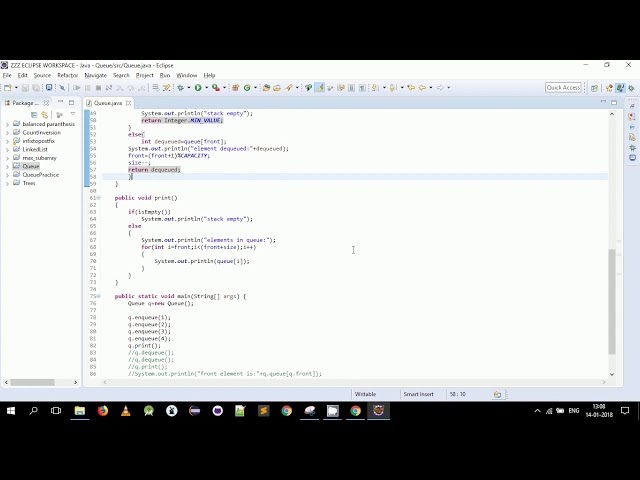The height and width of the screenshot is (480, 640).
Task: Open VLC media player from taskbar
Action: click(126, 411)
